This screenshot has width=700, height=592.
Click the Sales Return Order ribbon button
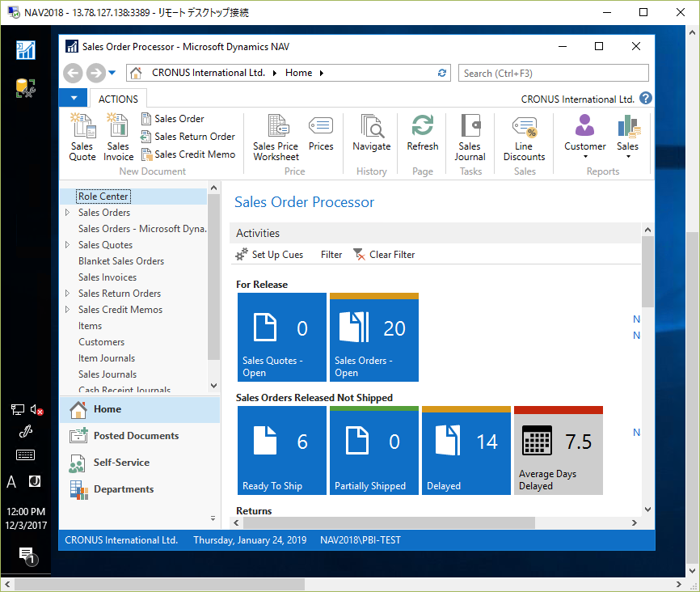click(188, 136)
